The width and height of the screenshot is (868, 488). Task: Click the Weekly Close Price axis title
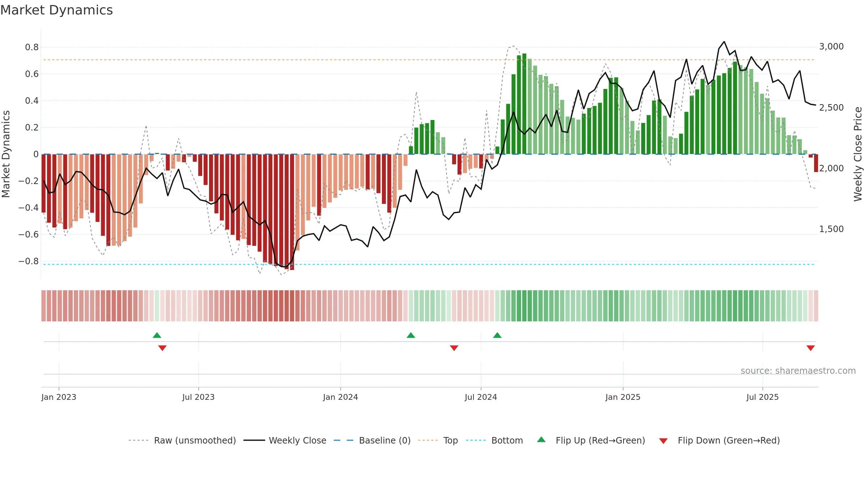858,154
